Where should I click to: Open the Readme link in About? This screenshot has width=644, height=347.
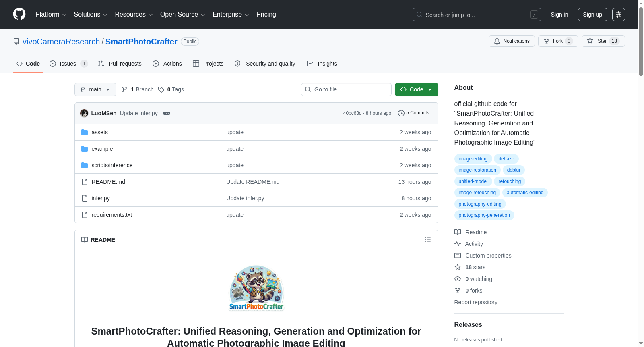pos(471,232)
